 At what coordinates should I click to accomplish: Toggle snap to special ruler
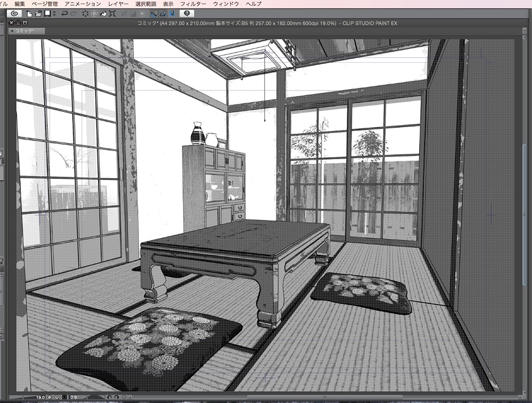click(x=163, y=14)
